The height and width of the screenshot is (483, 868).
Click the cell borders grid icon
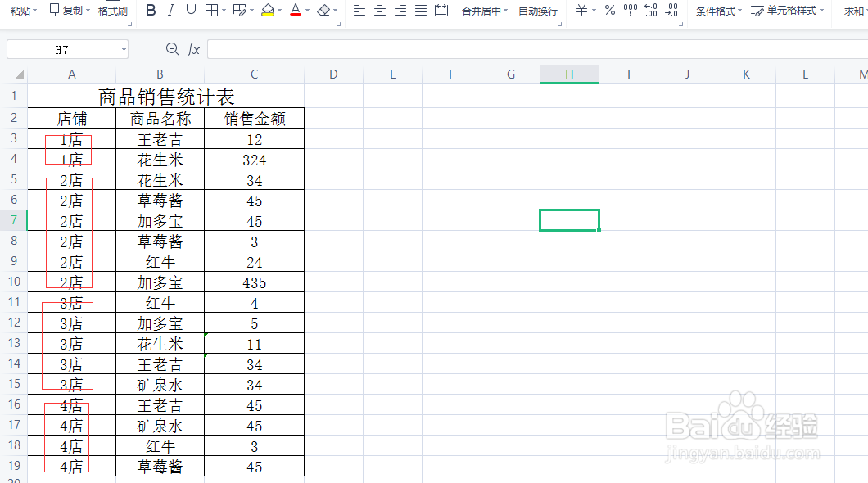(x=211, y=10)
